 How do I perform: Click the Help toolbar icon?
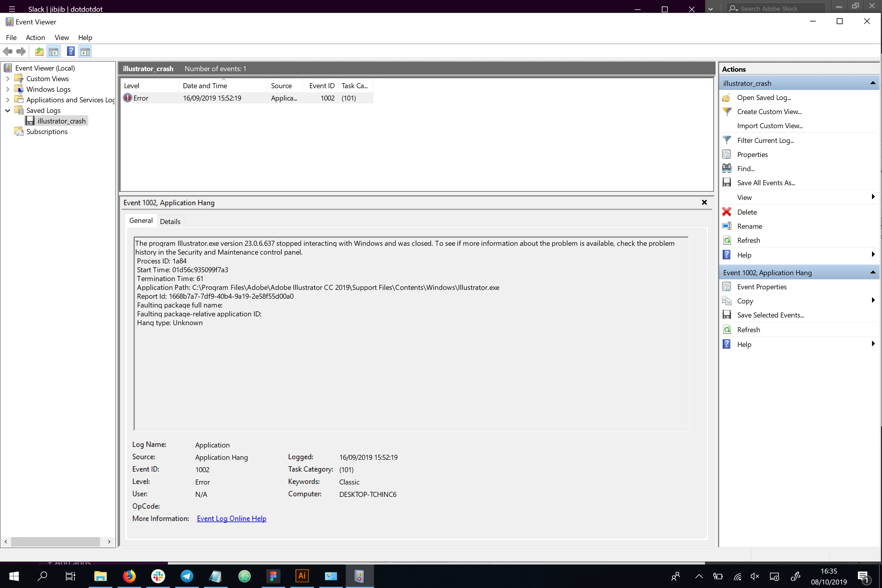point(71,51)
